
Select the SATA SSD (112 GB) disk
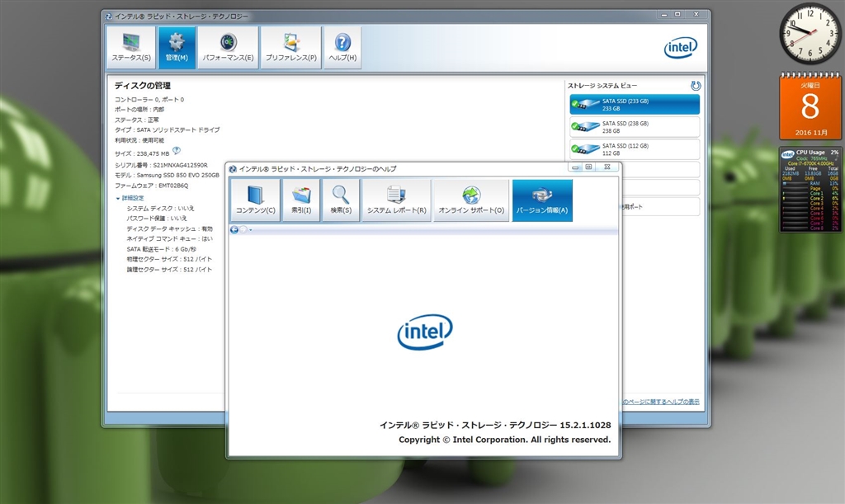click(x=635, y=149)
